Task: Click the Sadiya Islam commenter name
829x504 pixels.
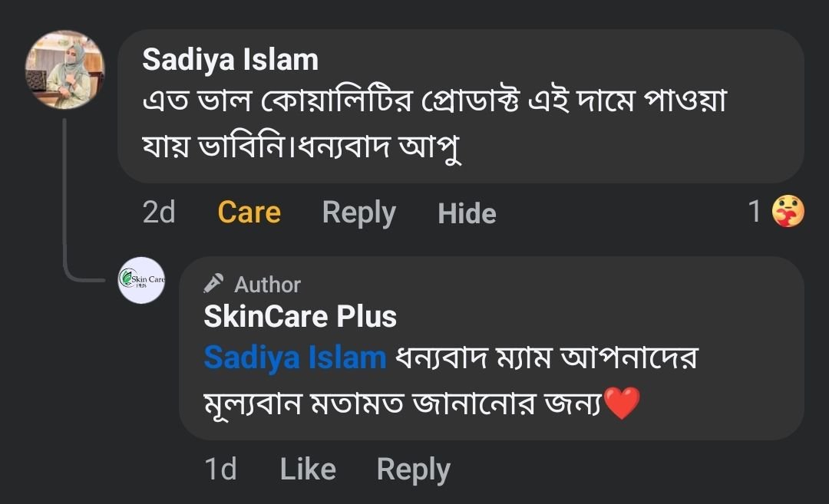Action: (230, 60)
